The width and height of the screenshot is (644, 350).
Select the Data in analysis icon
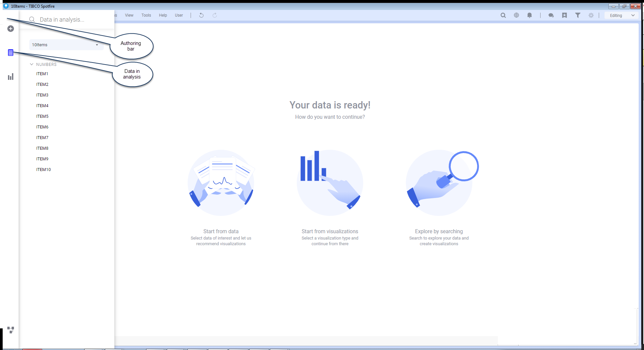click(x=11, y=53)
